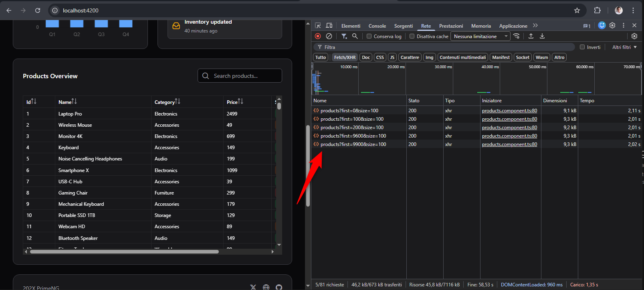Click the products table horizontal scrollbar
644x290 pixels.
(124, 252)
